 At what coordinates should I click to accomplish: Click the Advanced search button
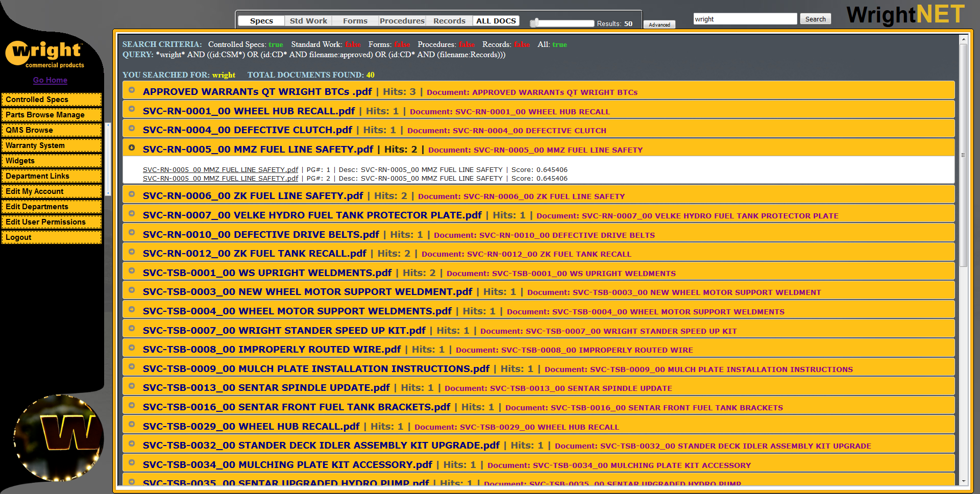point(659,24)
